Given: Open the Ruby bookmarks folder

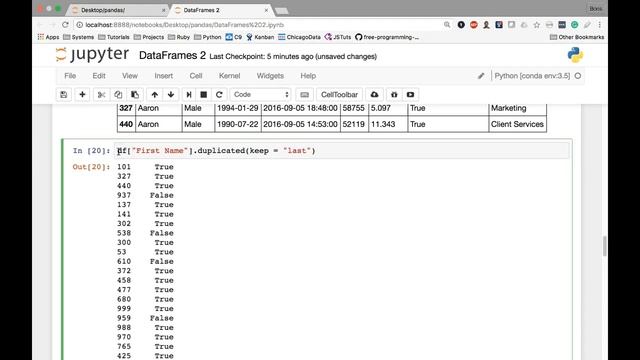Looking at the screenshot, I should (179, 37).
